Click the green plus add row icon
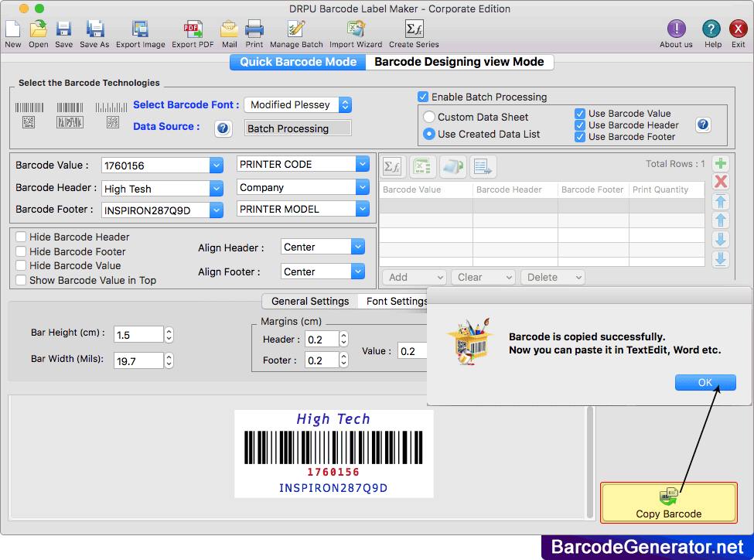 click(720, 163)
